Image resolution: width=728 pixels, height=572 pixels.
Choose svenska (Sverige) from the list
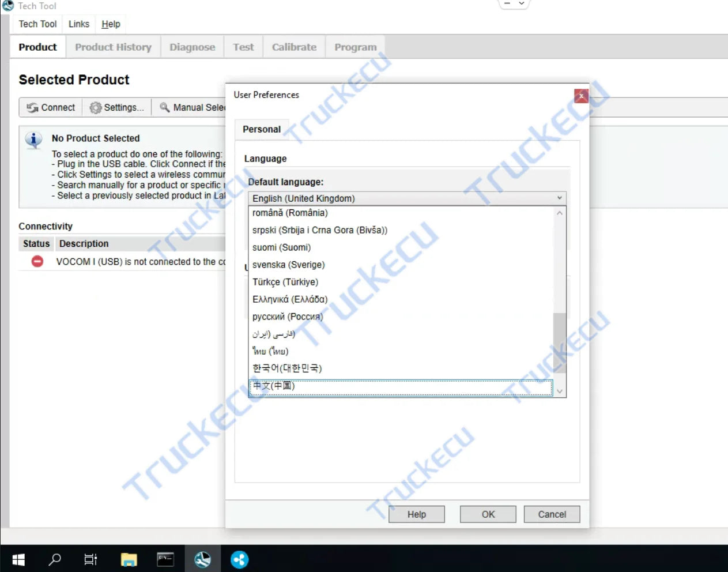pos(288,265)
